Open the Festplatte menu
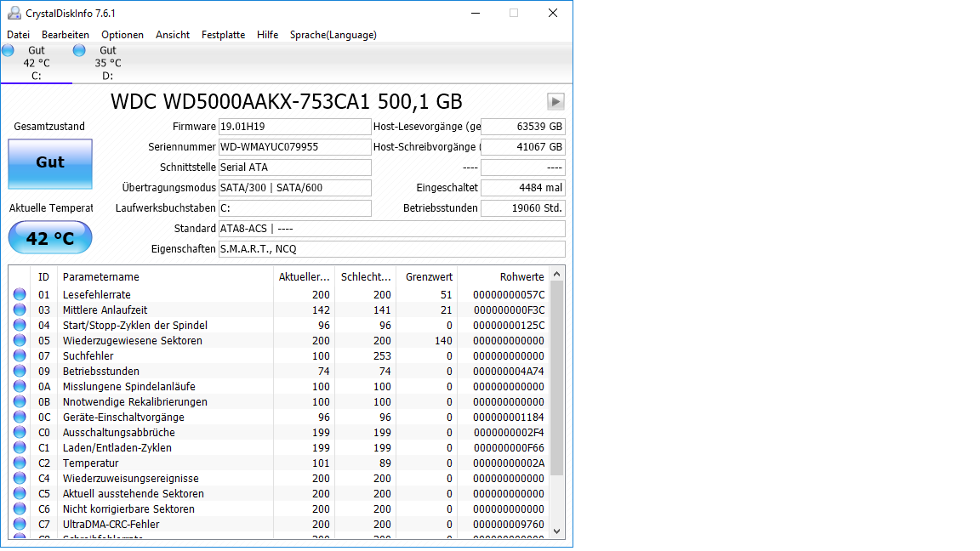The width and height of the screenshot is (980, 551). click(x=223, y=35)
